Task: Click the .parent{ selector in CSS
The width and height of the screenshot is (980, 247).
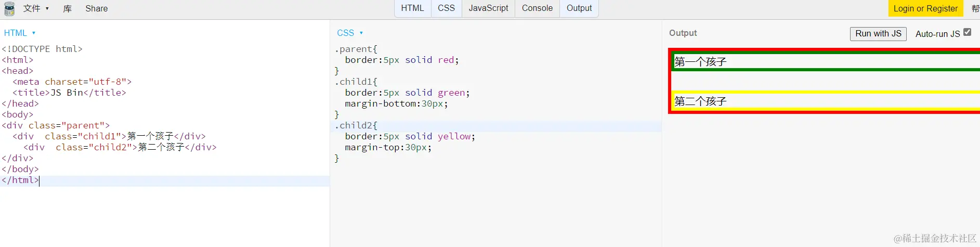Action: pos(356,49)
